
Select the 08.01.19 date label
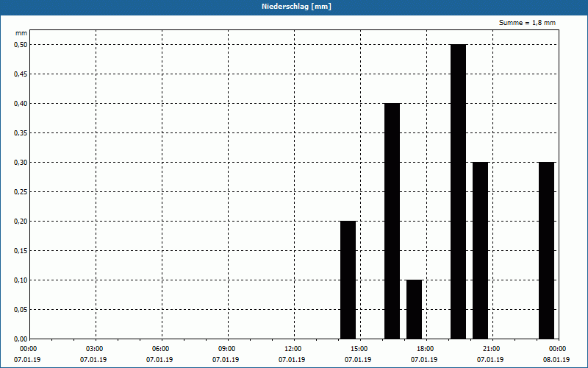[x=556, y=360]
